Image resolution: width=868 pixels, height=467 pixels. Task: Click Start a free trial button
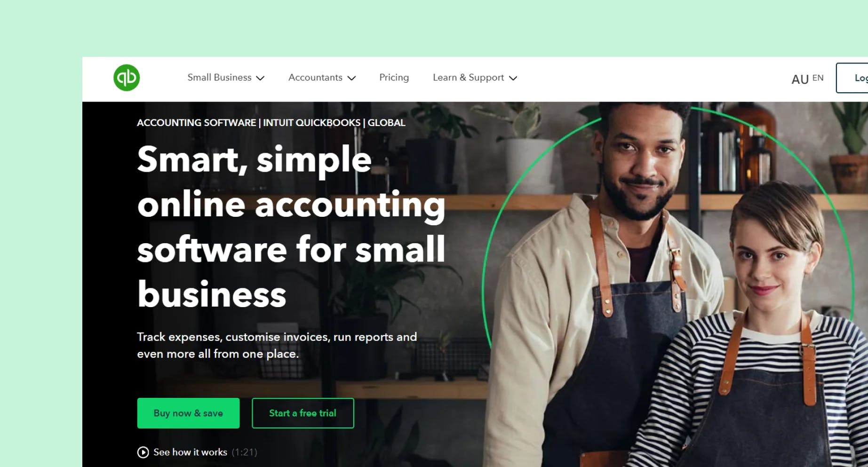(303, 413)
